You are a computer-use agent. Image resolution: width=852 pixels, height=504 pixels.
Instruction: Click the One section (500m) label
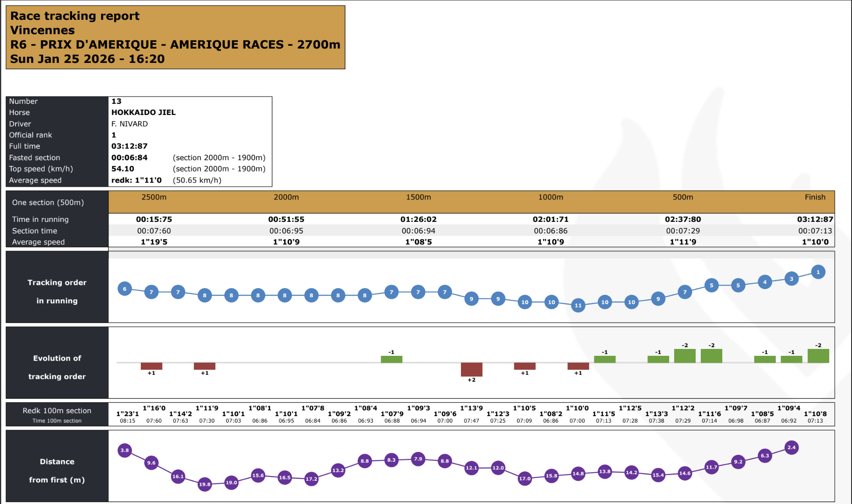(x=48, y=202)
